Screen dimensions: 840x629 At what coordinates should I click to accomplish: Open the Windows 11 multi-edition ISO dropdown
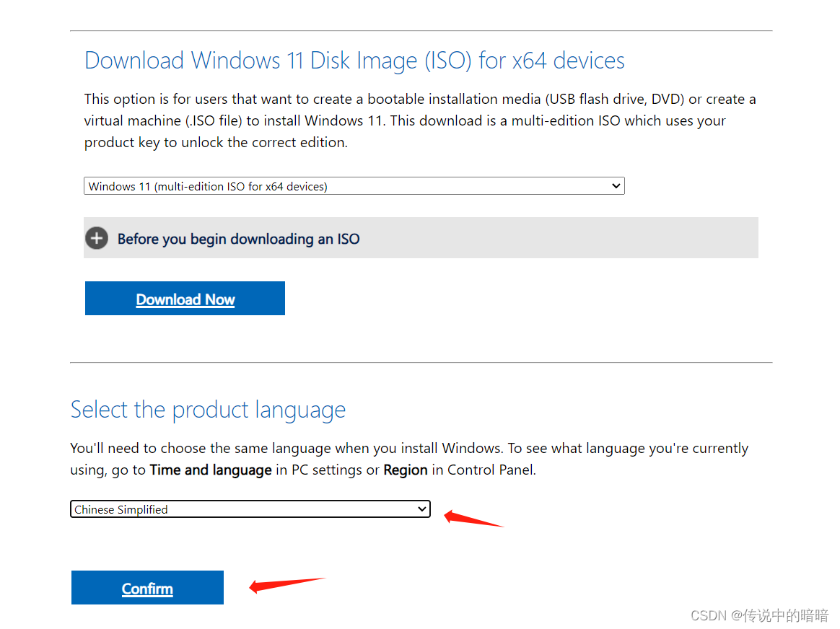[354, 186]
